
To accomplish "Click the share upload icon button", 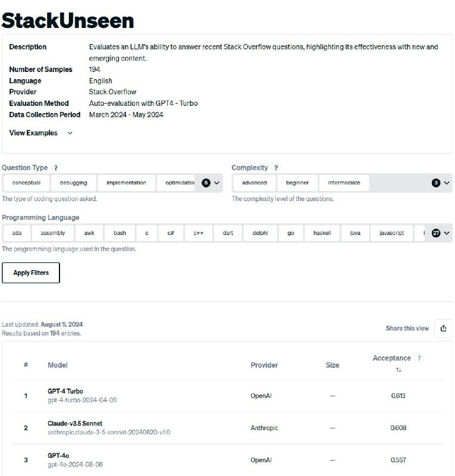I will point(443,328).
